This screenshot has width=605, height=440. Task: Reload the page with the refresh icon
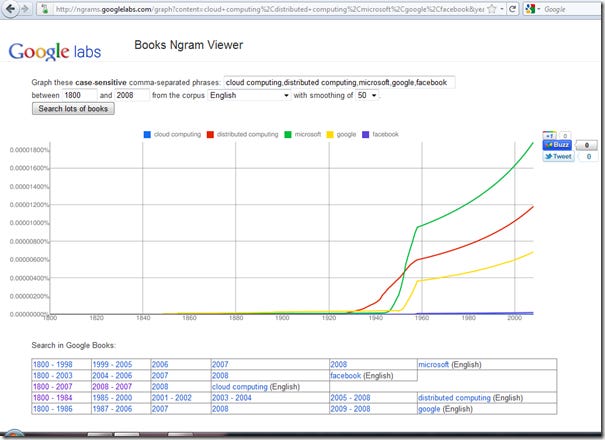pos(512,9)
